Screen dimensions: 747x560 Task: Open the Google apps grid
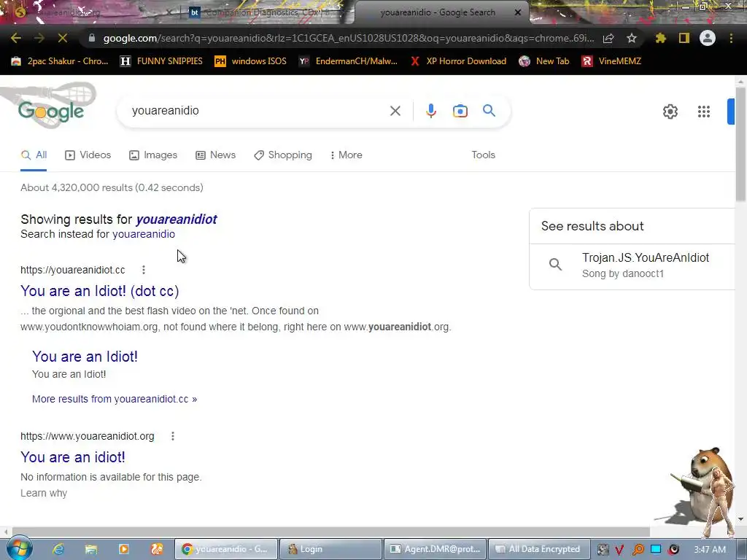(x=704, y=112)
